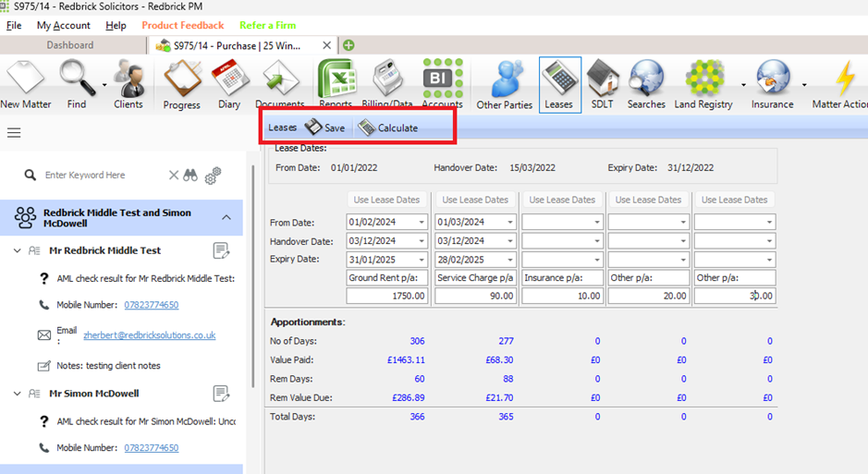Click mobile number link under Mr Simon McDowell

tap(151, 448)
